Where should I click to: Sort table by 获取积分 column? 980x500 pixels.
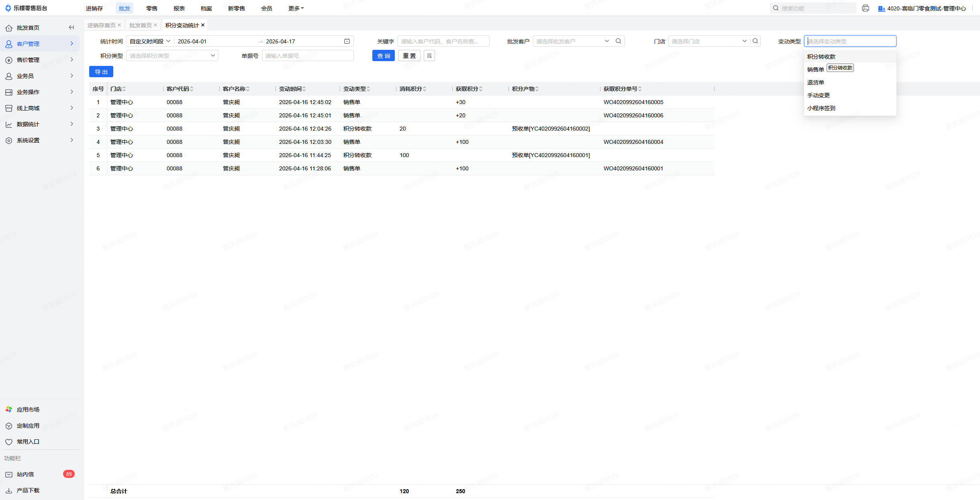pos(481,89)
